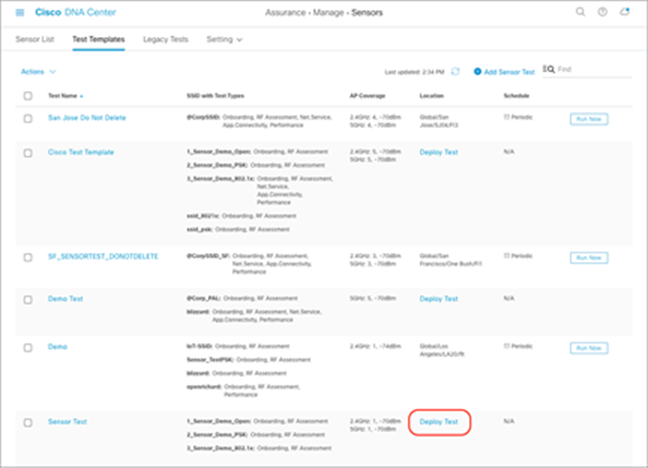Open SF_SENSORTEST_DONOTDELETE template link
The image size is (648, 468).
(x=103, y=256)
